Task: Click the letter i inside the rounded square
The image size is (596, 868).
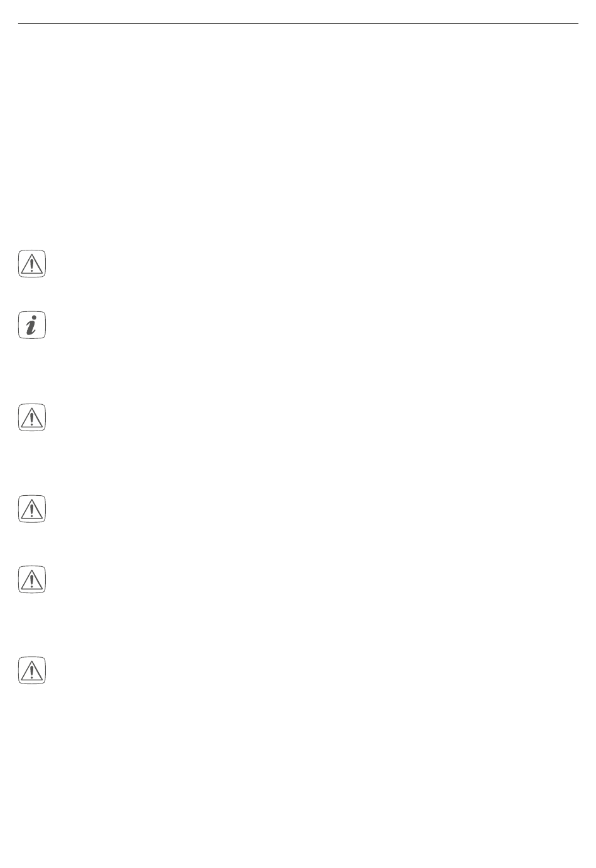Action: 31,325
